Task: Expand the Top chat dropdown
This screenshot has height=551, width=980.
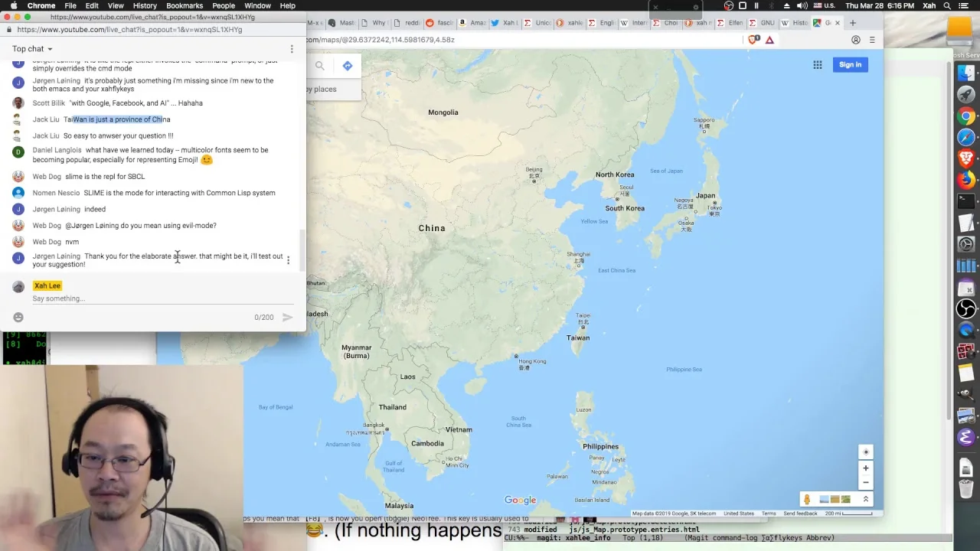Action: 32,49
